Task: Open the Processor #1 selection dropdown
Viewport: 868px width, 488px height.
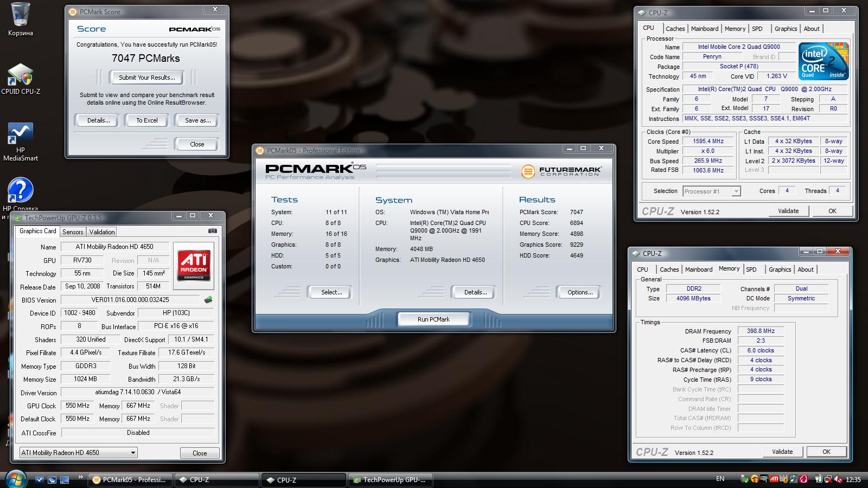Action: coord(712,191)
